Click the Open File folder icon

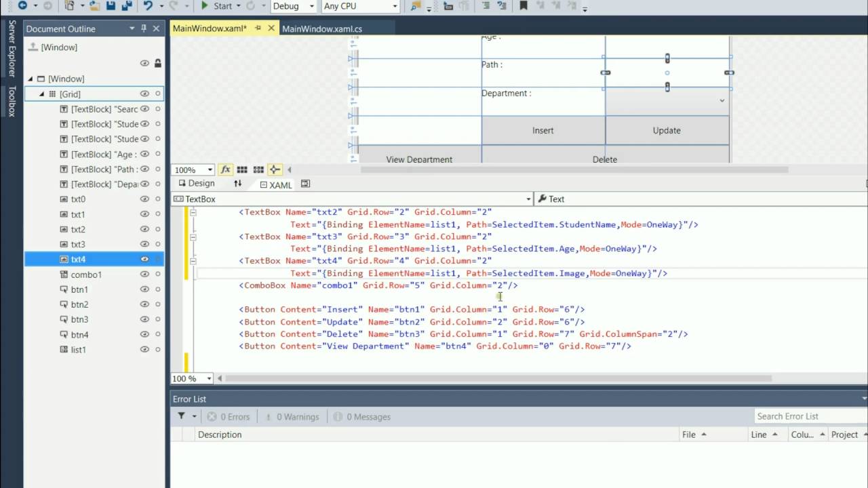pyautogui.click(x=94, y=5)
